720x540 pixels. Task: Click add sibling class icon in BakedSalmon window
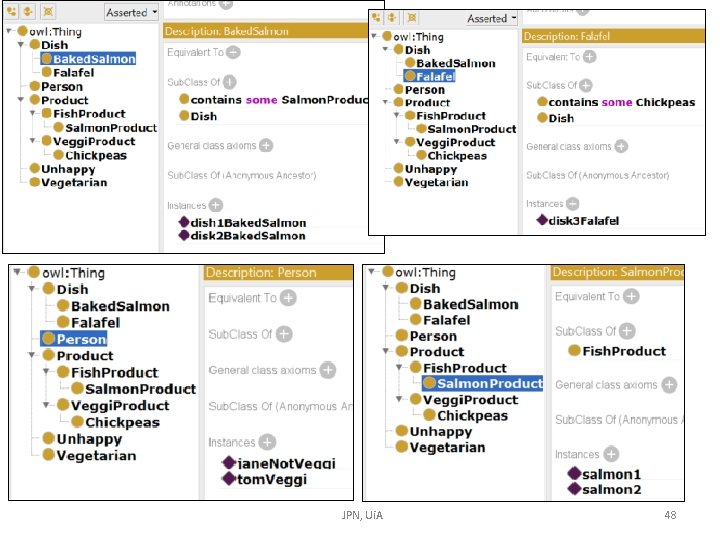(28, 11)
